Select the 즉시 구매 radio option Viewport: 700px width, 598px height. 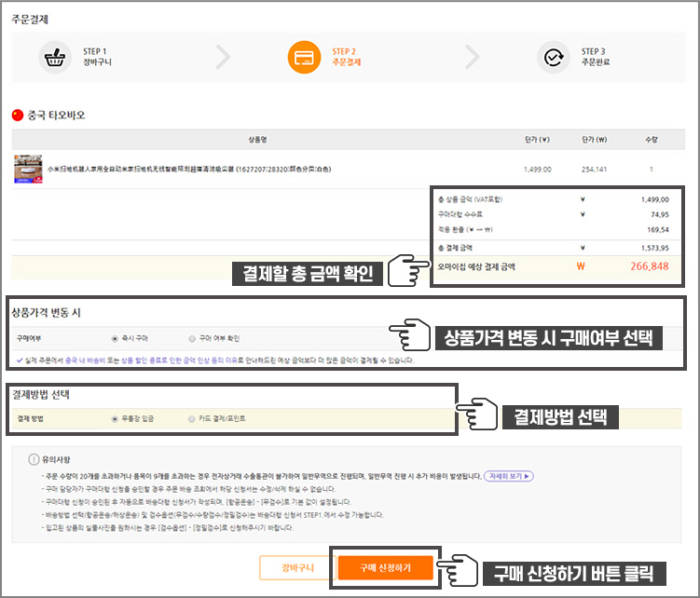point(115,339)
